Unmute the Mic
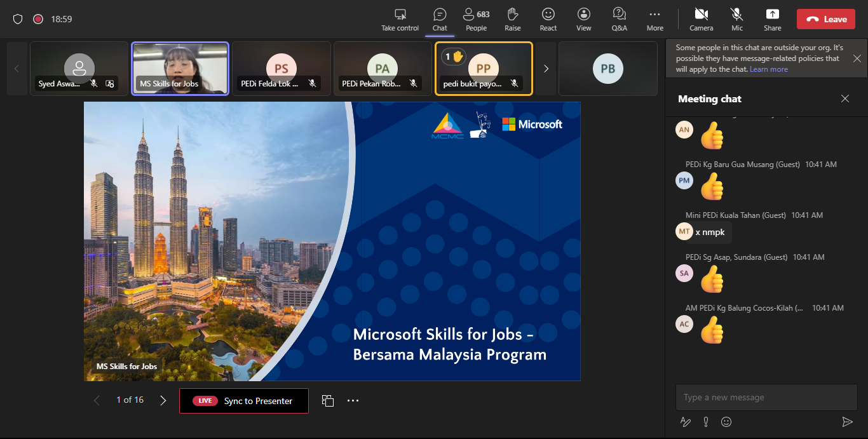 (737, 20)
